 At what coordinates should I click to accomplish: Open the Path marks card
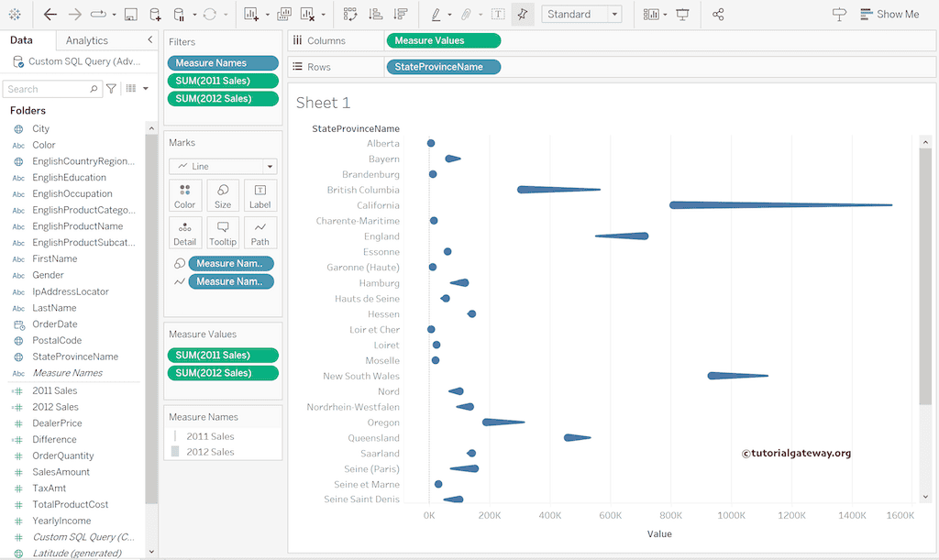[x=260, y=233]
